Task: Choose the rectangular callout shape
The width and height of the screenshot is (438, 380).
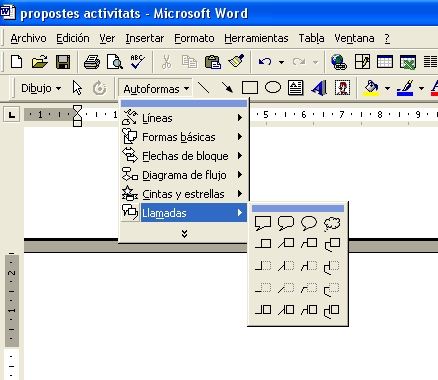Action: 263,223
